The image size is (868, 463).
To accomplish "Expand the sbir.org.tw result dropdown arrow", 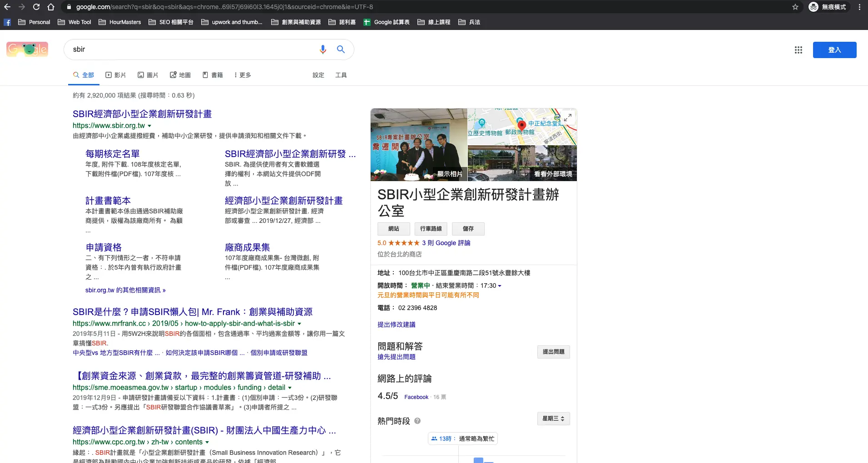I will click(x=149, y=126).
